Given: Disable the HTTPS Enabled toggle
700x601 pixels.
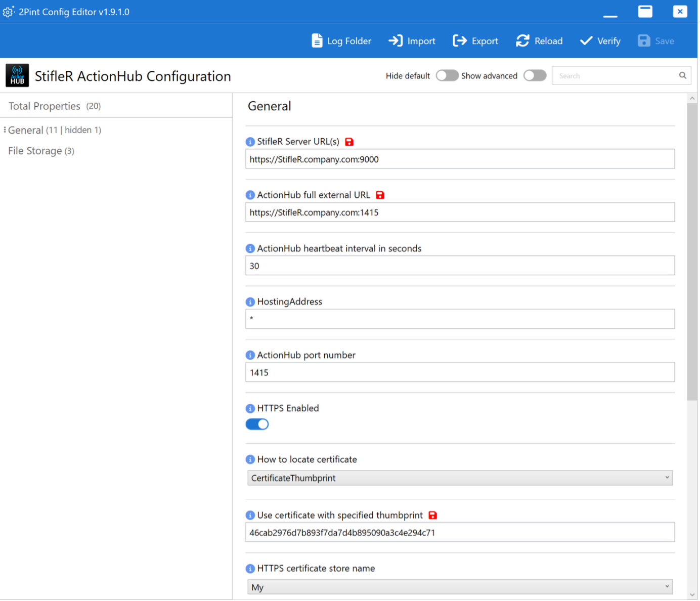Looking at the screenshot, I should coord(257,424).
